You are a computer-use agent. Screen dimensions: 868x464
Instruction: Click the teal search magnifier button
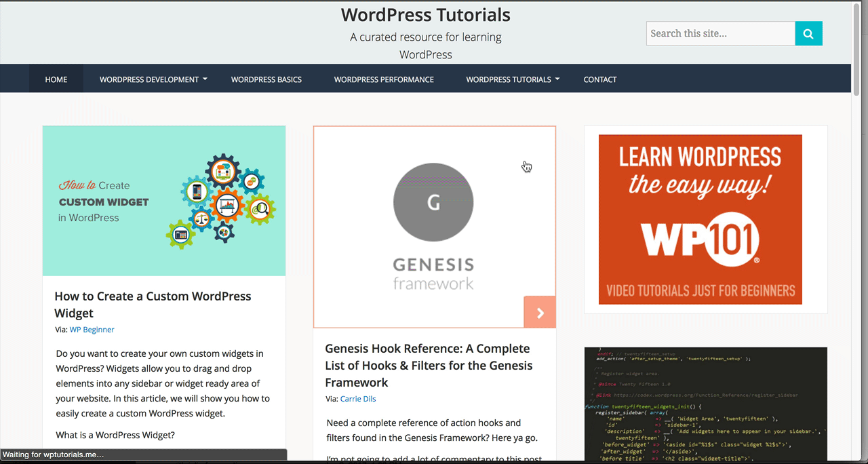click(808, 33)
